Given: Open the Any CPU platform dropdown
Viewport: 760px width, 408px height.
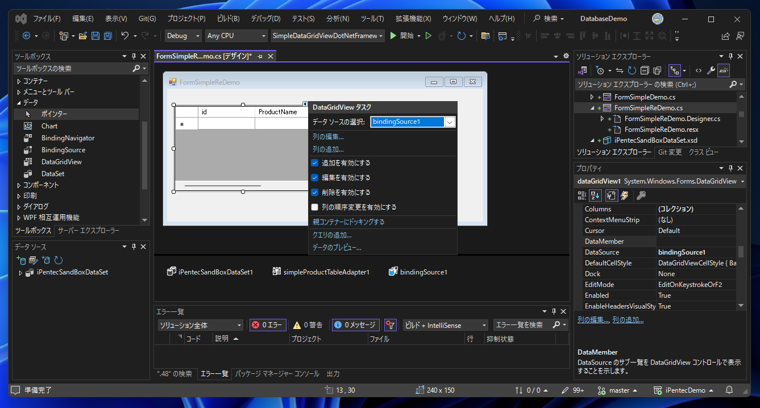Looking at the screenshot, I should pos(236,36).
